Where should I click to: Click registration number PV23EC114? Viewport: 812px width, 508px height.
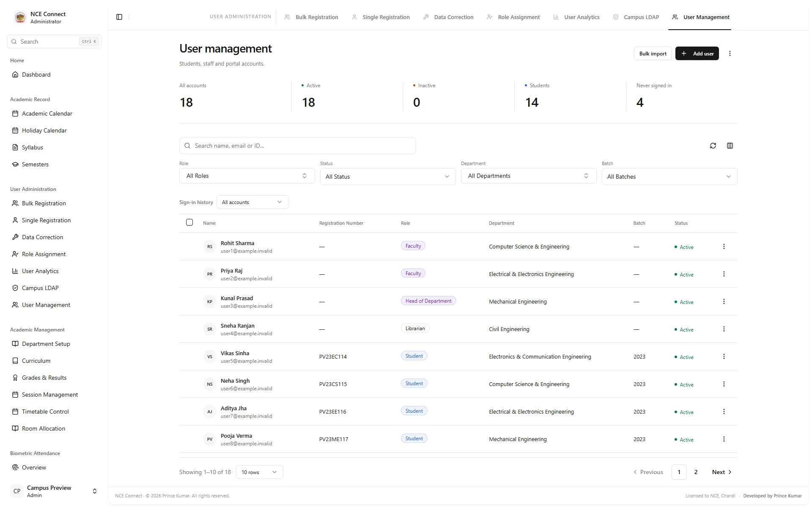coord(333,357)
